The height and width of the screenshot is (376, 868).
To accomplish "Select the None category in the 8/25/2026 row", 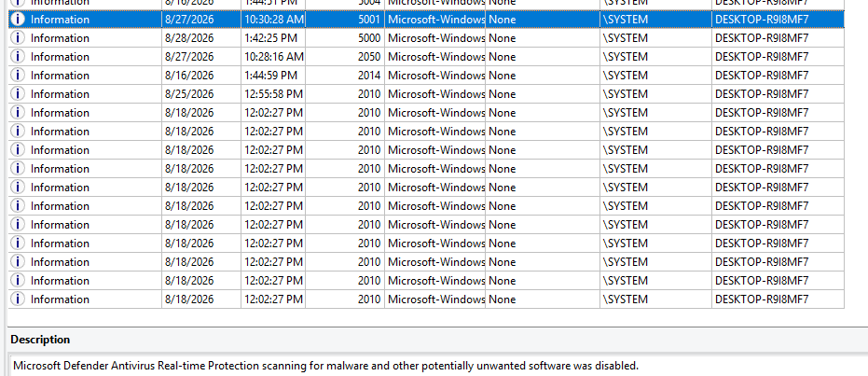I will [503, 94].
